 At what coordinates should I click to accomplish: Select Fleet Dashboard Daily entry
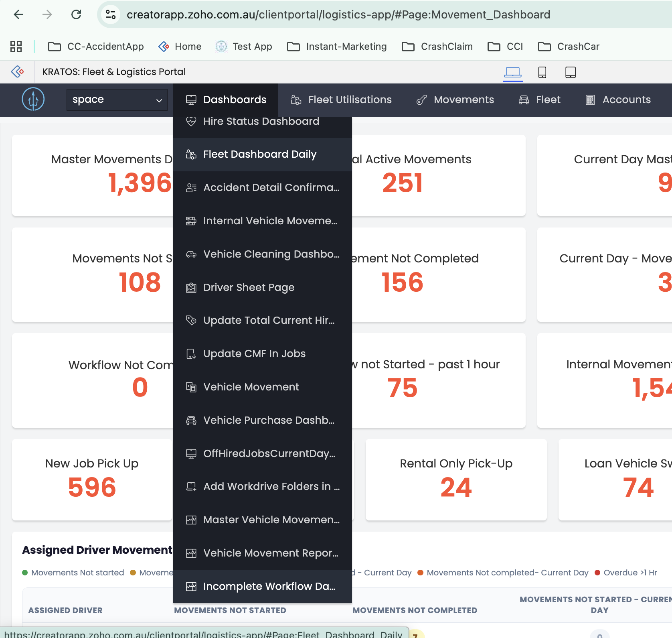point(263,154)
